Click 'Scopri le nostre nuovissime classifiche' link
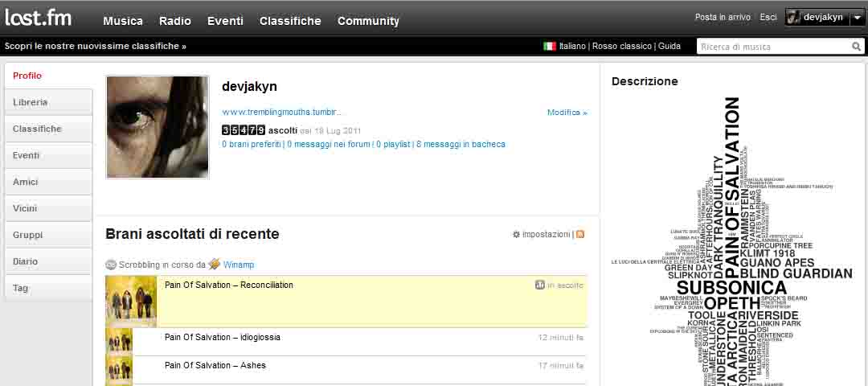Screen dimensions: 868x386 click(95, 47)
